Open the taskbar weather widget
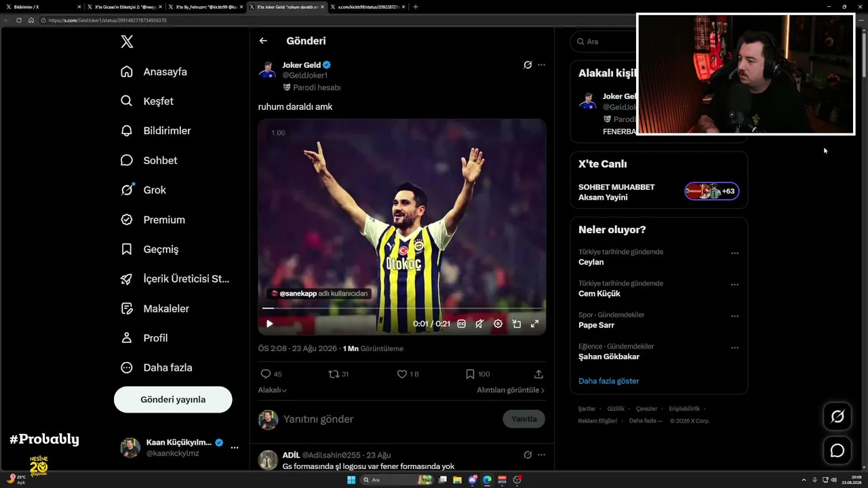The image size is (868, 488). click(x=17, y=480)
